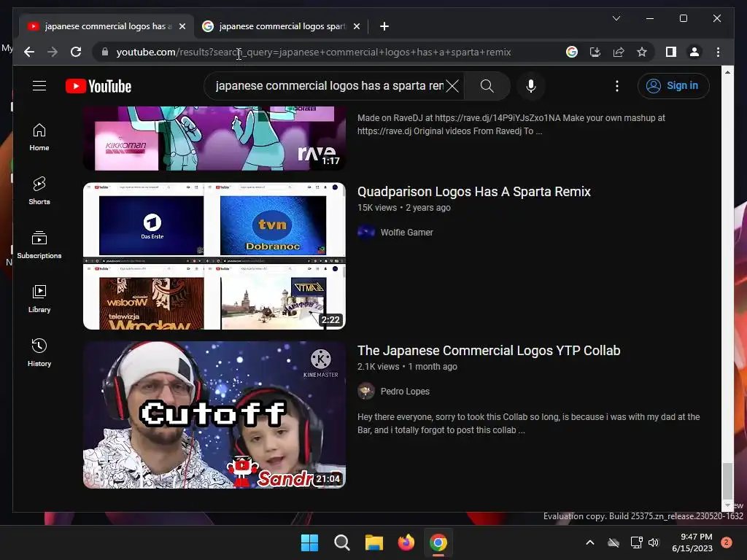
Task: Click the Google icon in address bar
Action: coord(572,52)
